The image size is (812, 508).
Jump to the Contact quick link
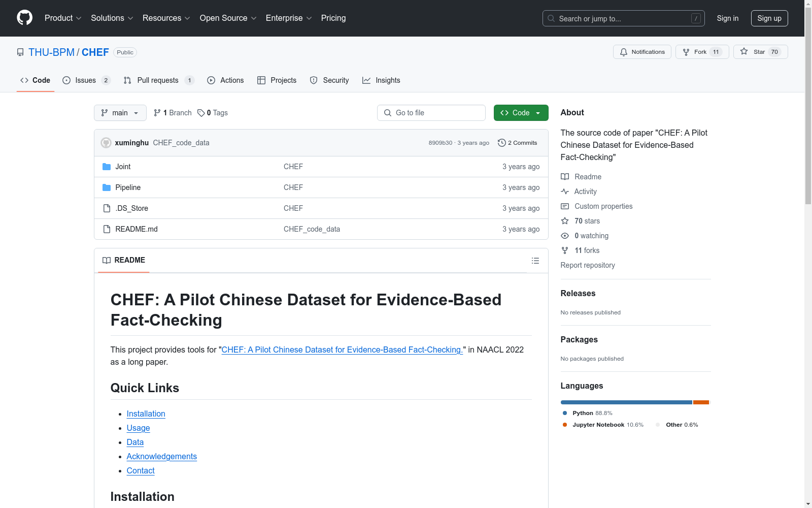tap(141, 470)
